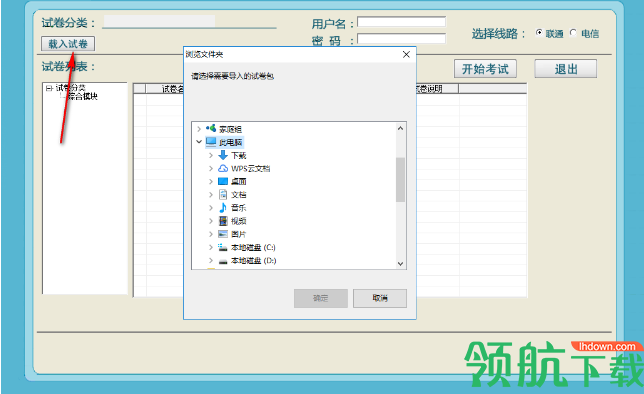Screen dimensions: 644x394
Task: Click the 桌面 desktop icon
Action: [x=223, y=181]
